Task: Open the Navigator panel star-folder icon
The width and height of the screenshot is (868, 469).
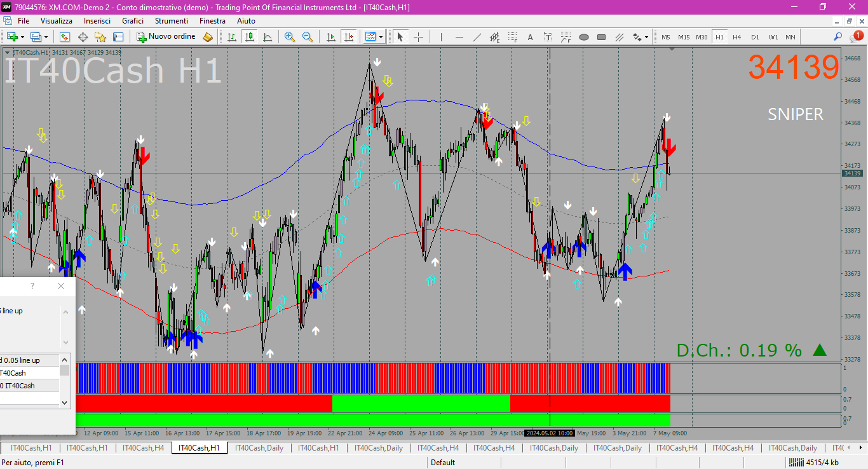Action: [100, 37]
